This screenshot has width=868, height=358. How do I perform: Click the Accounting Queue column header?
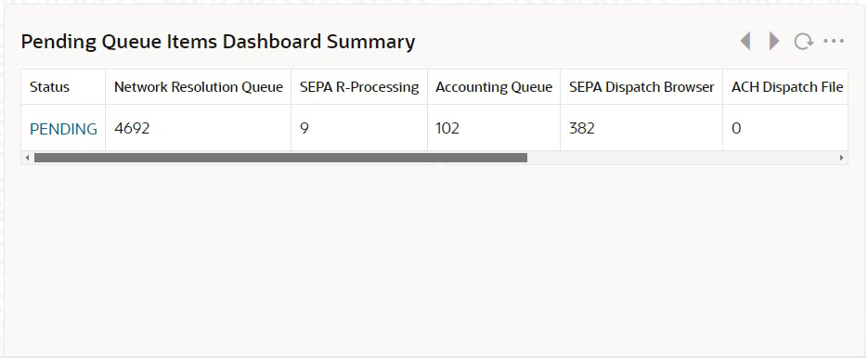(x=494, y=87)
